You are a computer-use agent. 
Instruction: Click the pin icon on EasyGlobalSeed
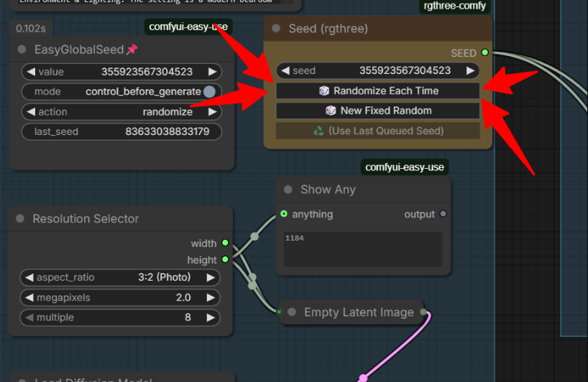point(132,49)
